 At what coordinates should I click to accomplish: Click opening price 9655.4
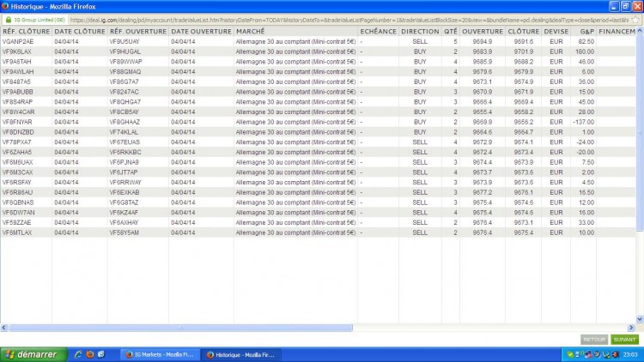483,112
